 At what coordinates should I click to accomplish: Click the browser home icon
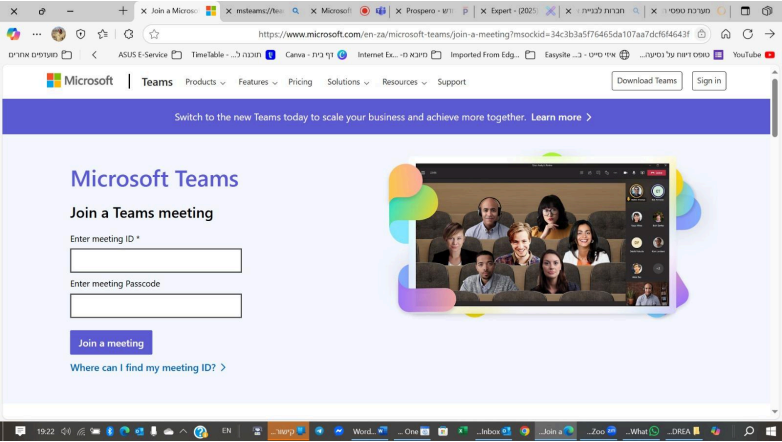pos(726,34)
